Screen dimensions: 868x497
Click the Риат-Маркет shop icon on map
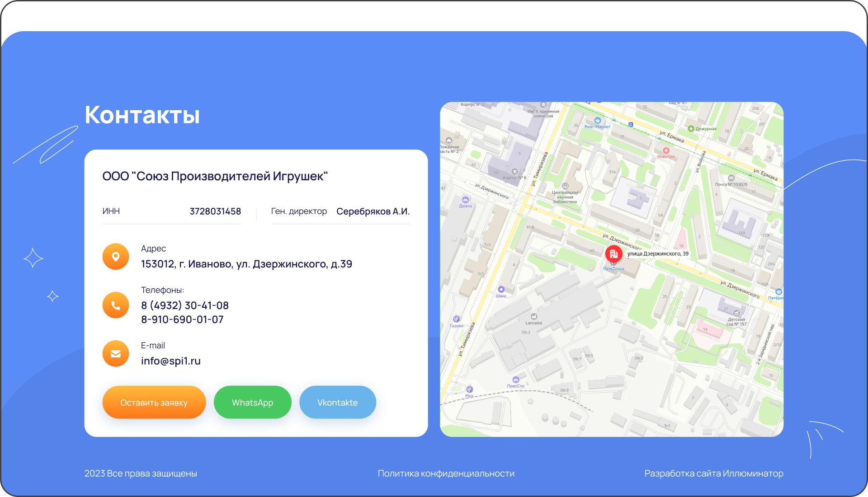pyautogui.click(x=598, y=120)
